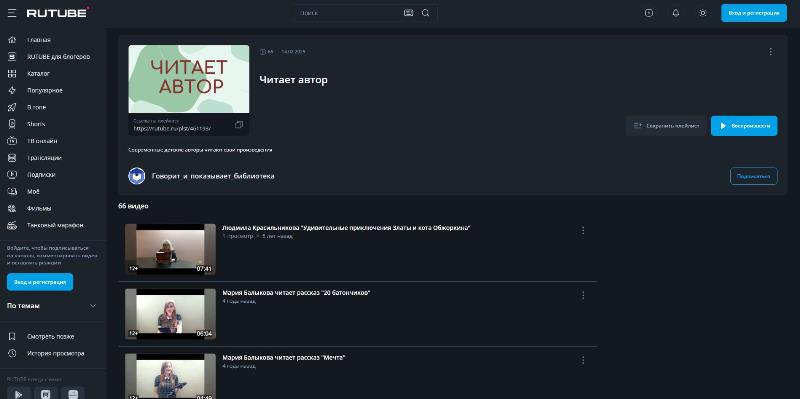Click the playlist URL text under the cover
This screenshot has width=800, height=399.
[x=172, y=129]
